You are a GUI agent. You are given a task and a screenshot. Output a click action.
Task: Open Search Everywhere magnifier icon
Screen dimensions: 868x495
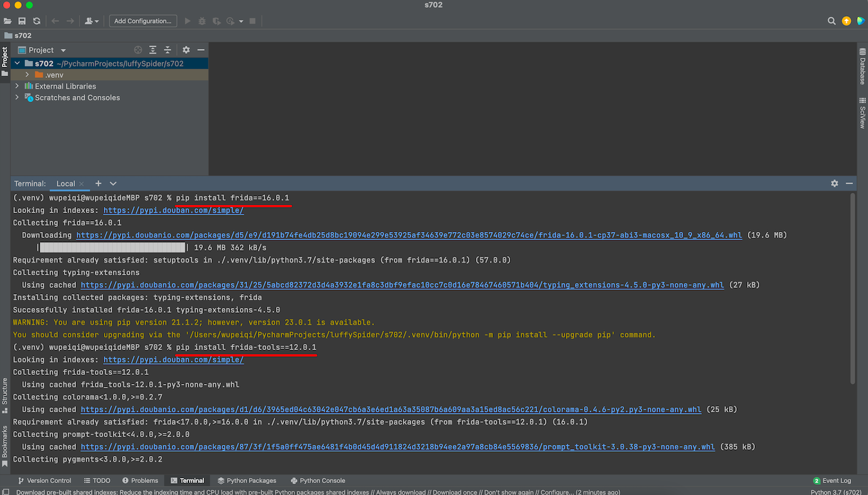pos(832,21)
